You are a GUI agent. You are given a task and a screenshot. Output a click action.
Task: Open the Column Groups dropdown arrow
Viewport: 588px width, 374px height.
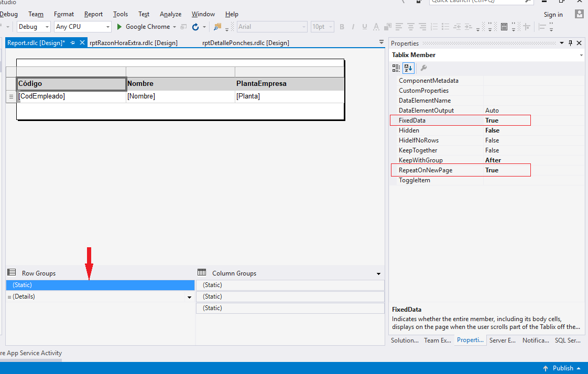[378, 273]
